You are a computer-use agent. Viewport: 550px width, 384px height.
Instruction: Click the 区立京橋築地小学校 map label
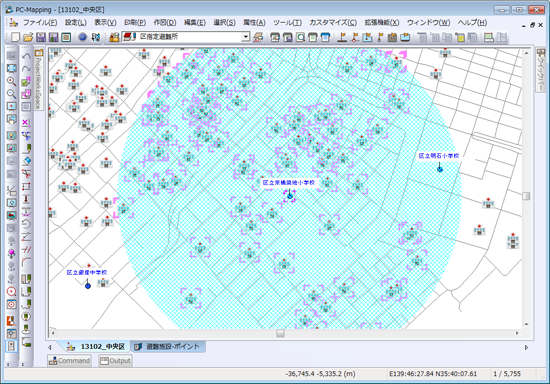pos(289,183)
